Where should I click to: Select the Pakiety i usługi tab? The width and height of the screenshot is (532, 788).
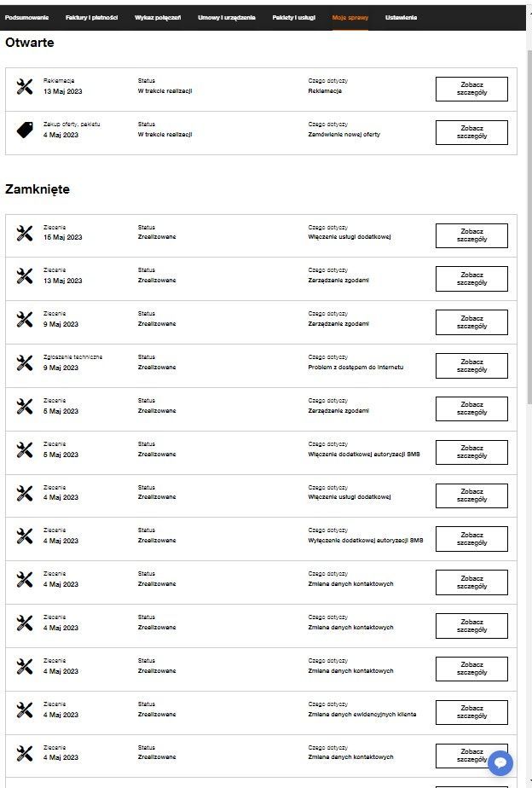click(294, 18)
